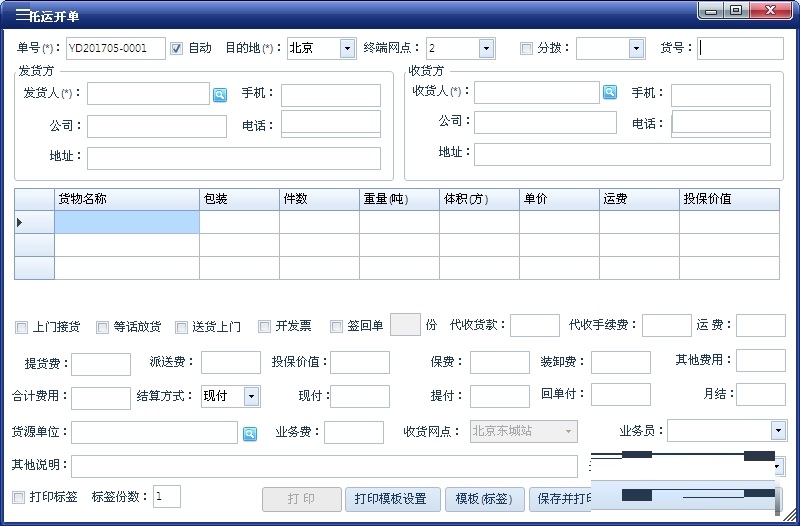Image resolution: width=800 pixels, height=526 pixels.
Task: Click the 提付 input field
Action: (499, 396)
